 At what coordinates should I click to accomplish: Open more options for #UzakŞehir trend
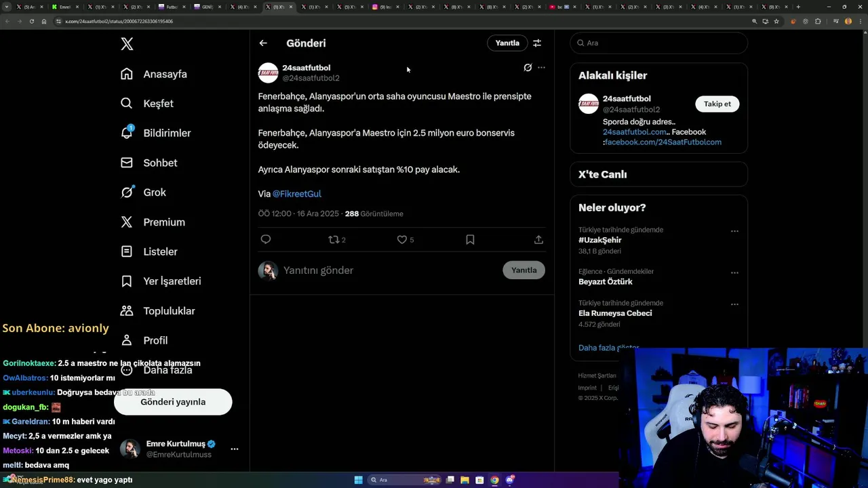pos(734,231)
